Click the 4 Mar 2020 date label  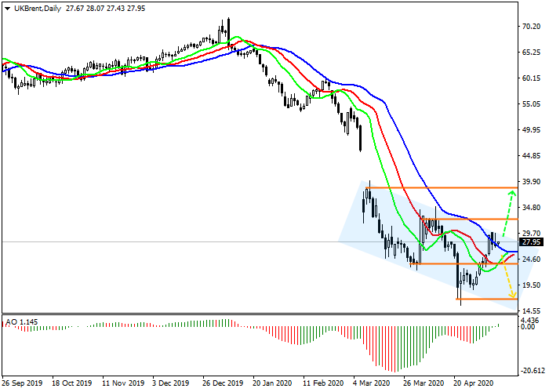pyautogui.click(x=372, y=384)
